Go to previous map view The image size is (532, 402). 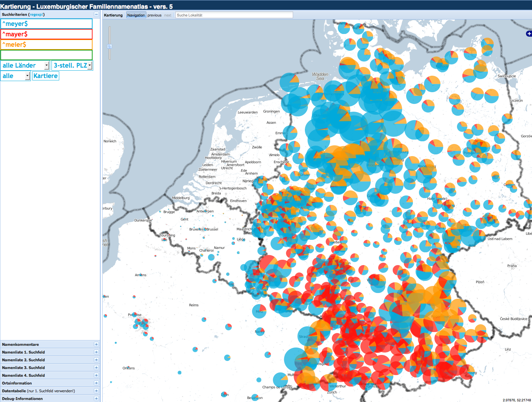tap(154, 15)
